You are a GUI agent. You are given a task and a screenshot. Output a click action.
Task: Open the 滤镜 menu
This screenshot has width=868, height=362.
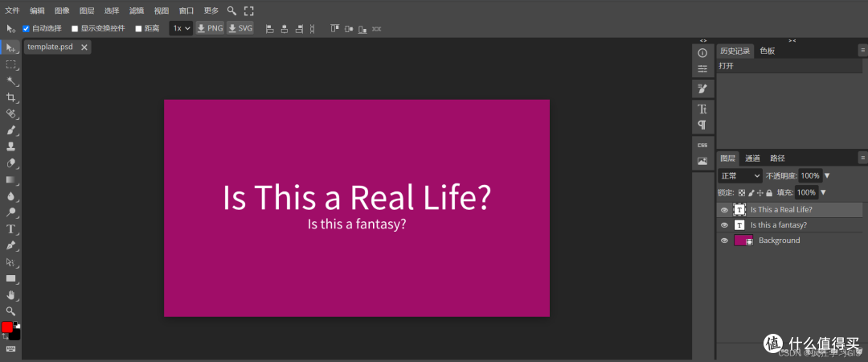[x=136, y=10]
